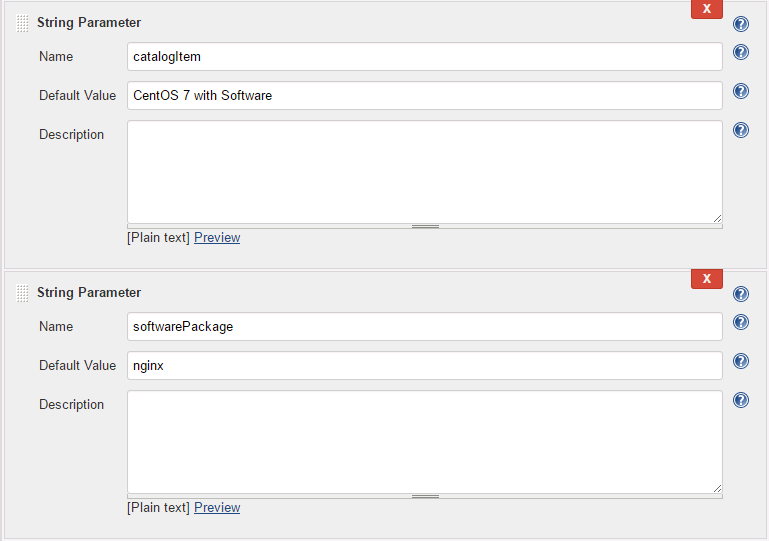This screenshot has width=769, height=541.
Task: Click drag handle of first String Parameter
Action: point(23,23)
